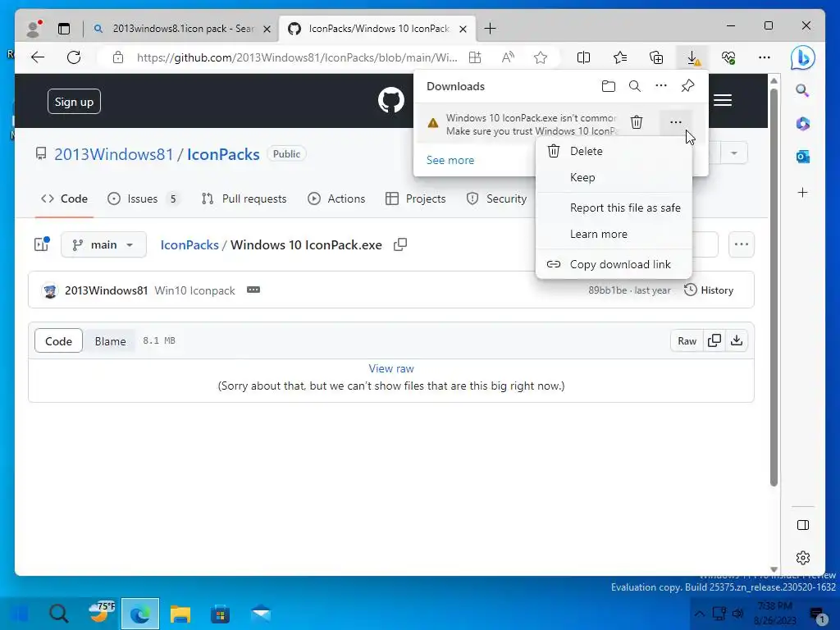The width and height of the screenshot is (840, 630).
Task: Select Copy download link
Action: tap(614, 264)
